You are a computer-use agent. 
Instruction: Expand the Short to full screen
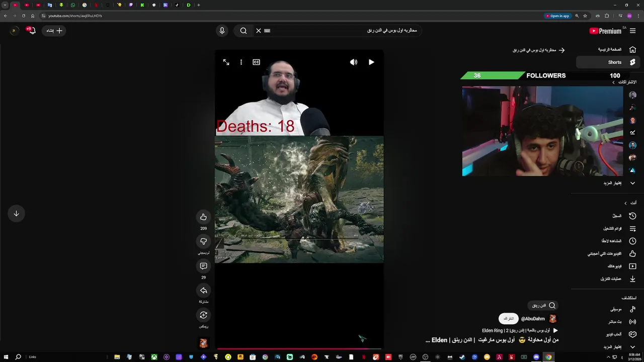(x=226, y=62)
